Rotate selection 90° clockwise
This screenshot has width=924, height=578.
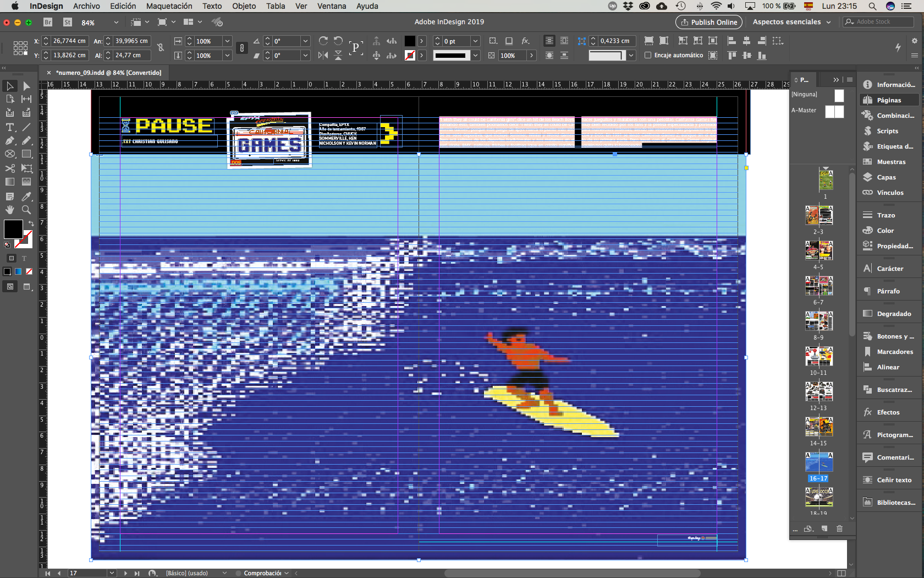pos(323,41)
